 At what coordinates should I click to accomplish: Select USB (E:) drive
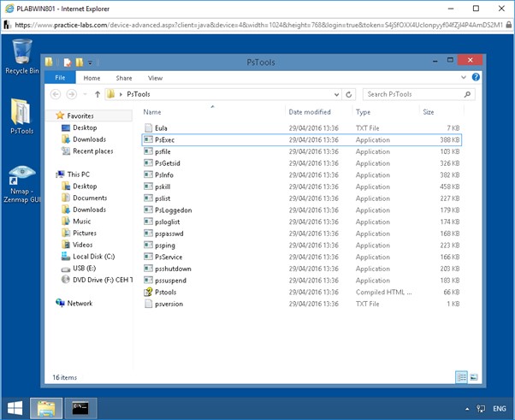(84, 269)
